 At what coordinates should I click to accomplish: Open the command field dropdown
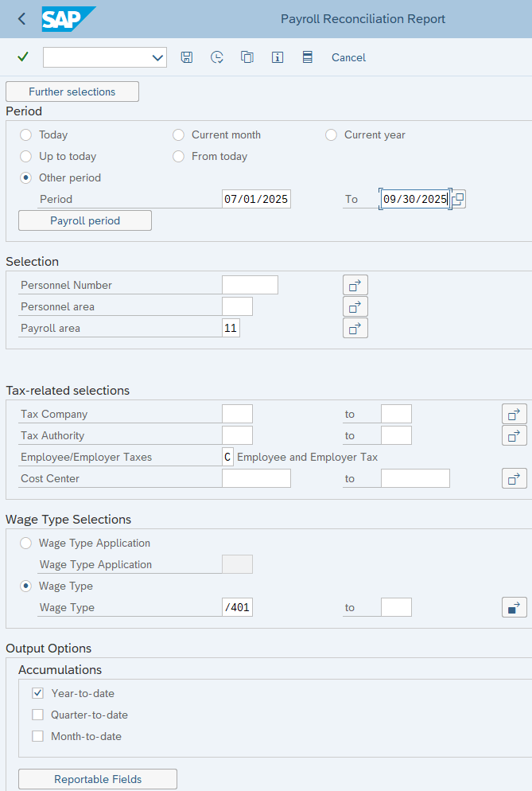157,56
